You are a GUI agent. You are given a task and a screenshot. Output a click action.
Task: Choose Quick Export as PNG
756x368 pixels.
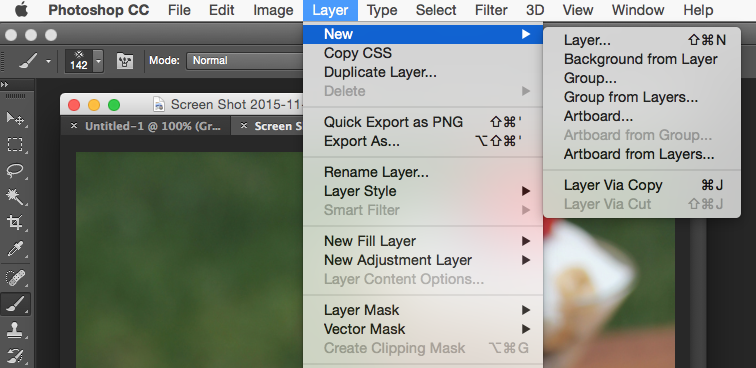[423, 122]
